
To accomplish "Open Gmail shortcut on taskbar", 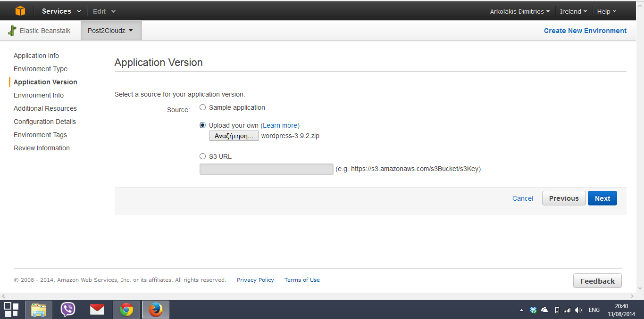I will (97, 310).
